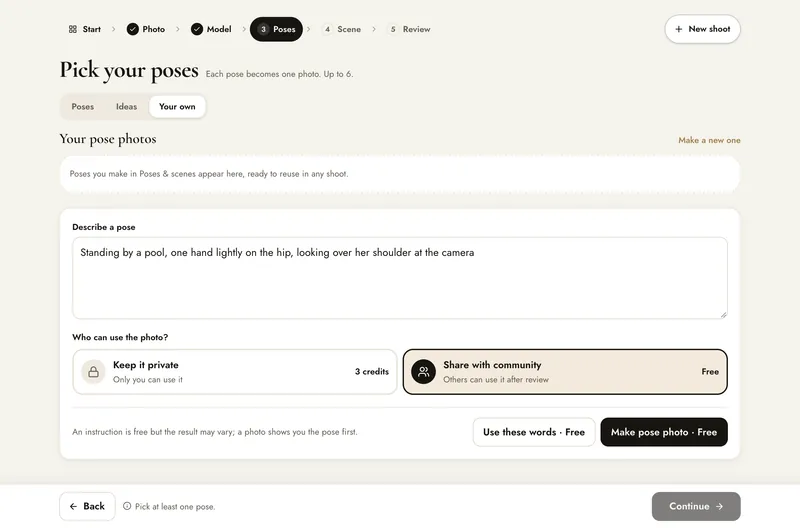Click the 'Each pose becomes one photo' subtitle
Image resolution: width=800 pixels, height=528 pixels.
tap(279, 74)
